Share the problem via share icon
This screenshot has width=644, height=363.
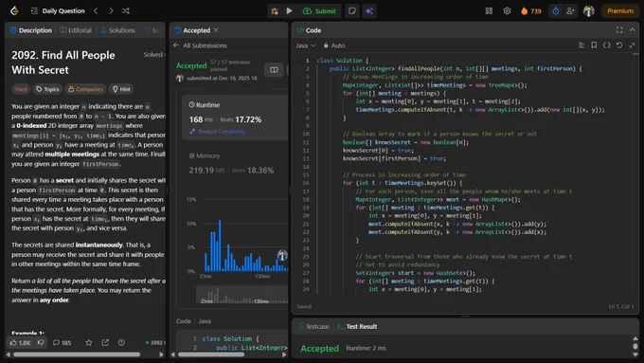[105, 342]
